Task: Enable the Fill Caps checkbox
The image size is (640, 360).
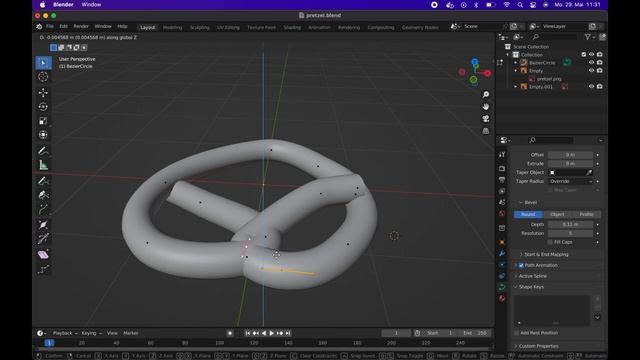Action: pos(550,242)
